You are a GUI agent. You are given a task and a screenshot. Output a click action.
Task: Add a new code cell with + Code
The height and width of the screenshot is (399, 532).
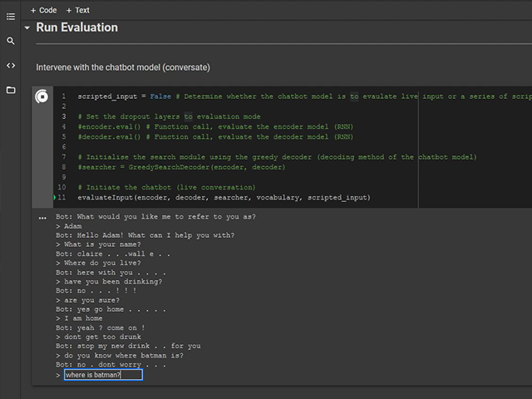pos(43,10)
